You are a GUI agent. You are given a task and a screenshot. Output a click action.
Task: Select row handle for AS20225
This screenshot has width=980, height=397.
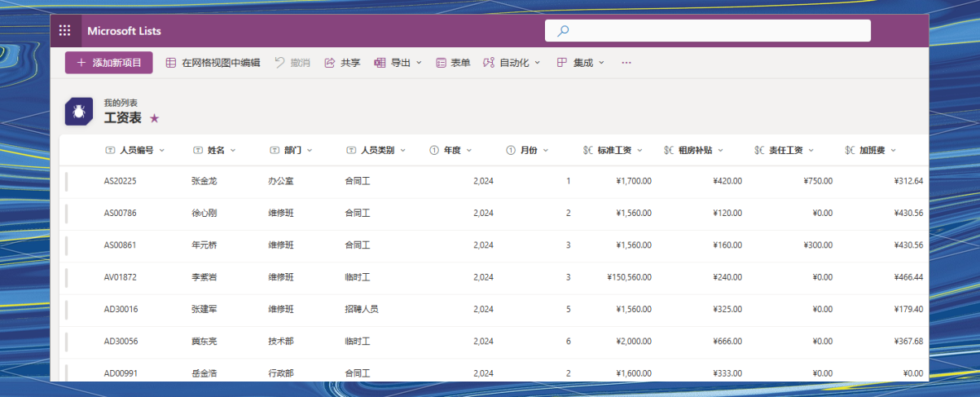click(67, 181)
